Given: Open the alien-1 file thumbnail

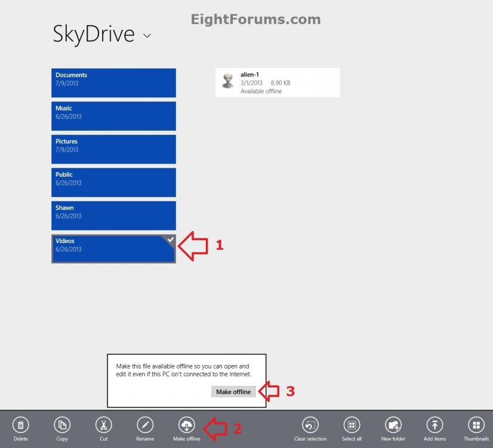Looking at the screenshot, I should point(227,81).
